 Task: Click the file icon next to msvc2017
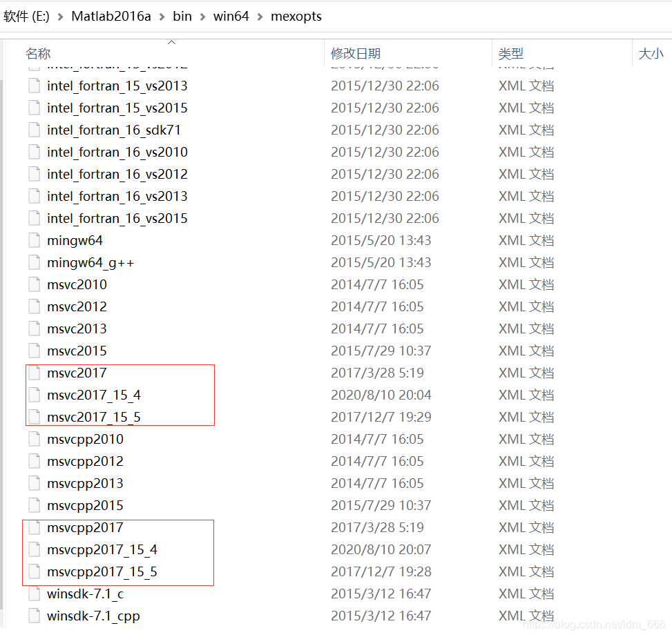35,373
